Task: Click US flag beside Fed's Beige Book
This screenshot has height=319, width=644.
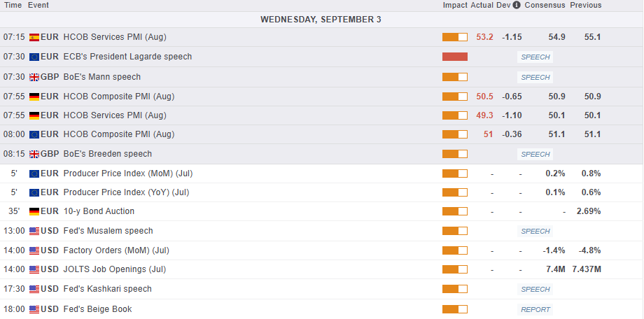Action: pos(34,309)
